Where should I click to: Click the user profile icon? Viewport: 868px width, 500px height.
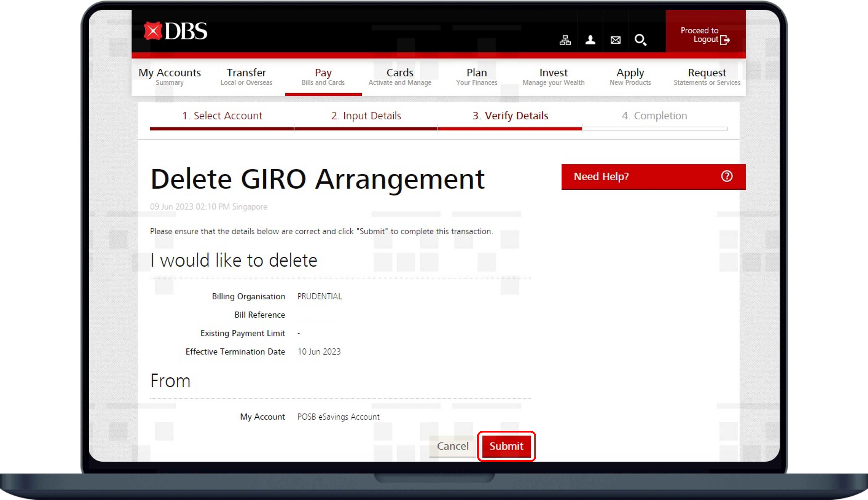(590, 40)
